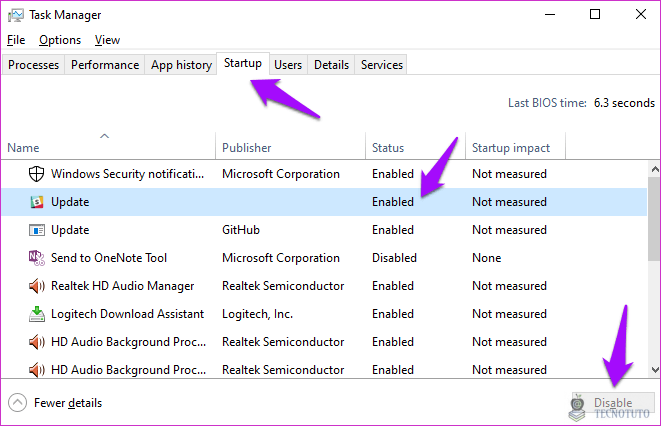Click the Logitech Download Assistant icon
The width and height of the screenshot is (661, 426).
37,314
